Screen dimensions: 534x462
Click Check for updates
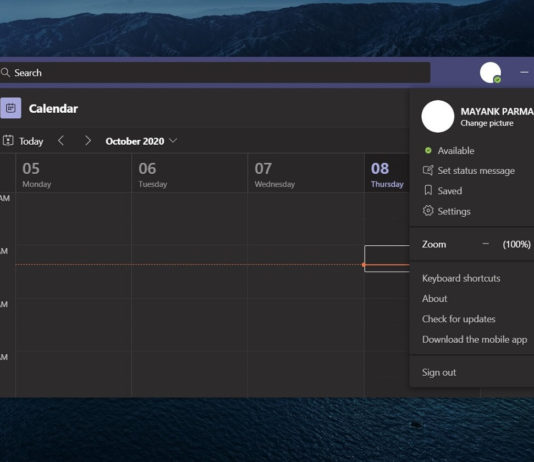coord(458,319)
